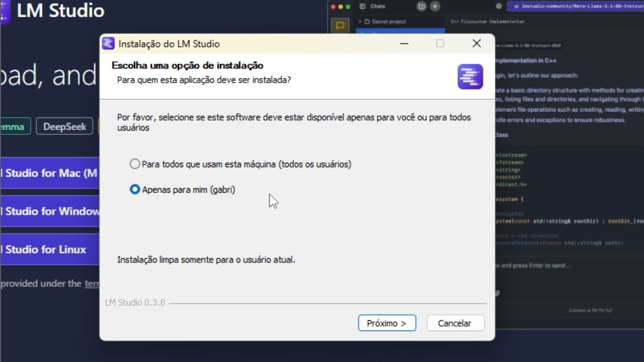Click the LM Studio heading on webpage
This screenshot has width=644, height=362.
[x=60, y=11]
